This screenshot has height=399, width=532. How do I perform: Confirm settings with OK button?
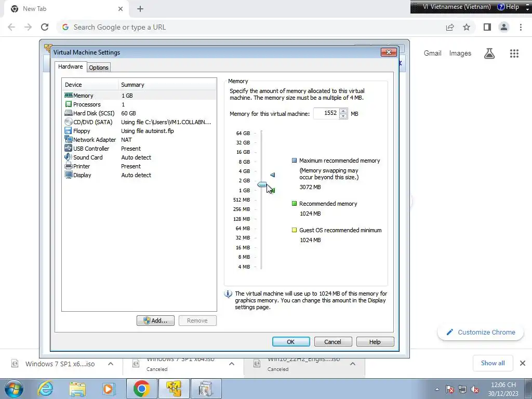click(291, 342)
